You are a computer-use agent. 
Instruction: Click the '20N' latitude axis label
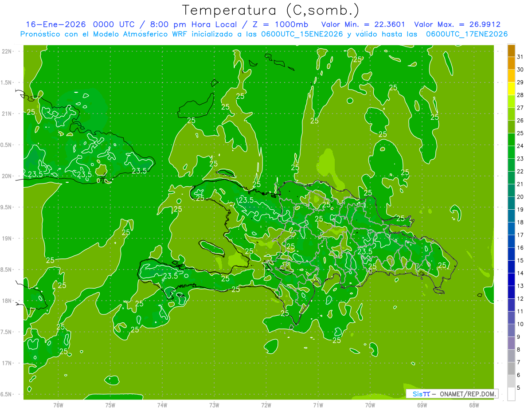(x=6, y=176)
